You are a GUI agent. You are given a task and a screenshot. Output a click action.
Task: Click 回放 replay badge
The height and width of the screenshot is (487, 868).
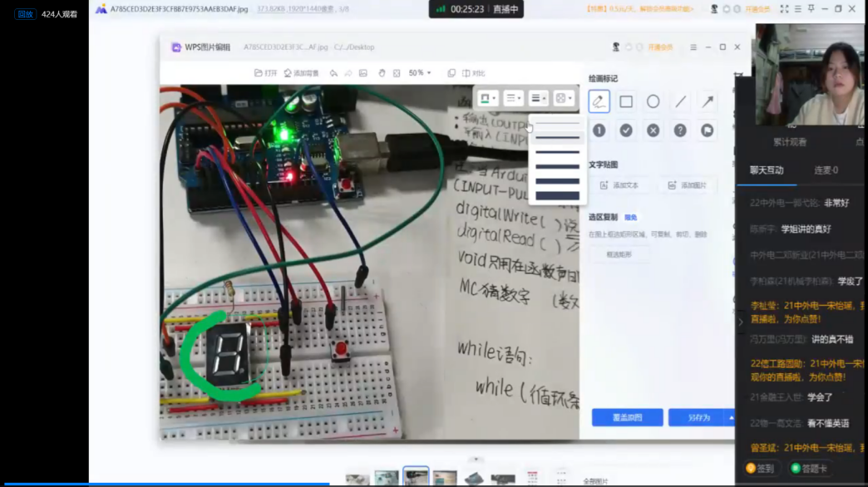26,14
